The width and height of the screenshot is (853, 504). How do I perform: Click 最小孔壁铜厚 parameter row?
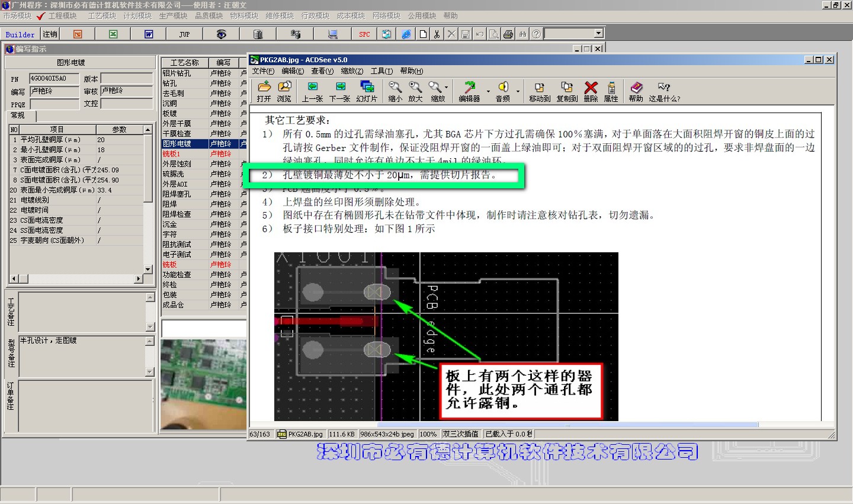click(76, 150)
